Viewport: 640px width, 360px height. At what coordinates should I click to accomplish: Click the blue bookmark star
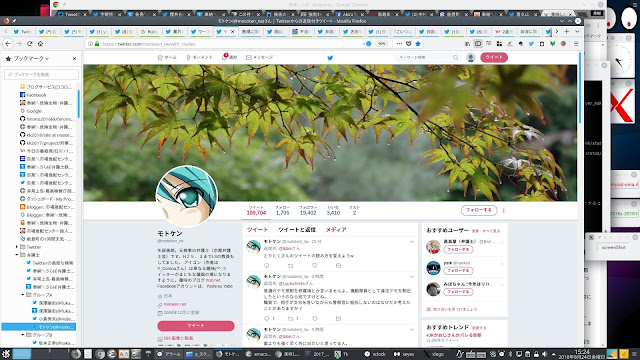coord(418,44)
